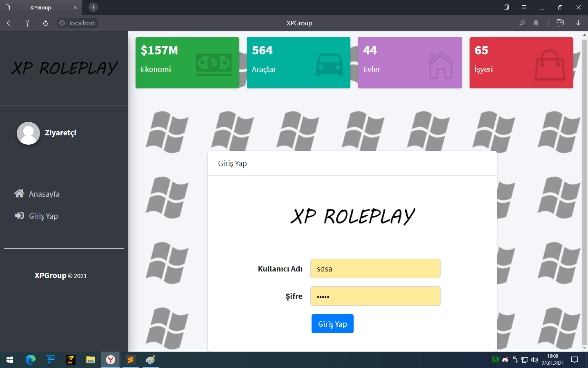Click the car icon on Araçlar card
The width and height of the screenshot is (588, 368).
click(330, 65)
